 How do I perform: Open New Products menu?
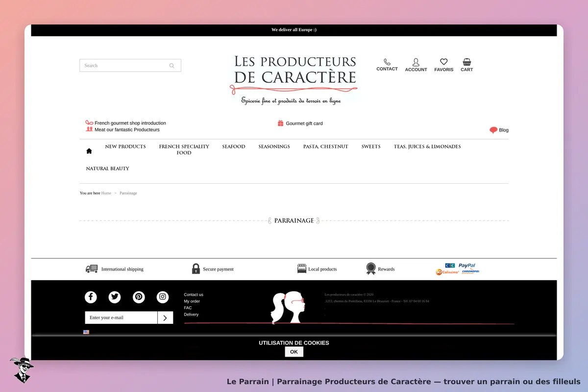coord(125,147)
